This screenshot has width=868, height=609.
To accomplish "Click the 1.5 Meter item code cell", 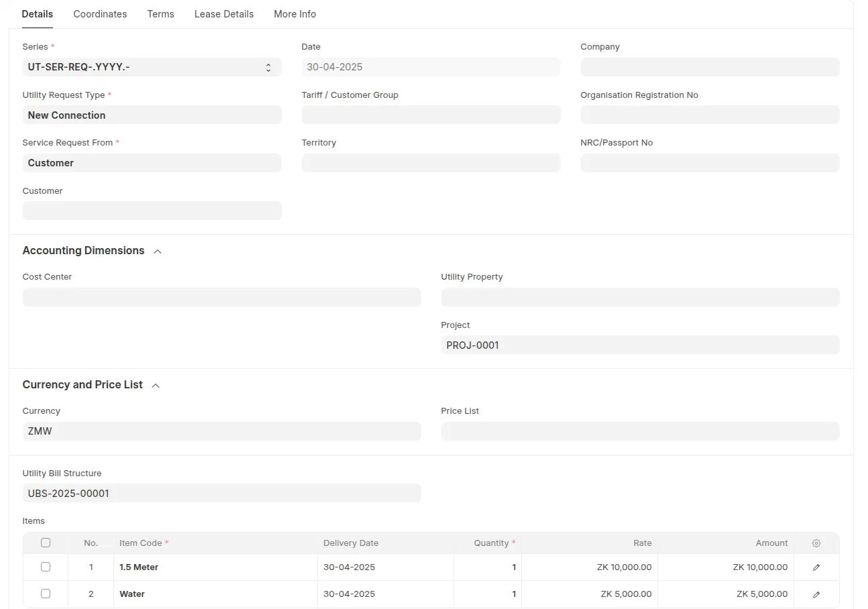I will tap(215, 567).
